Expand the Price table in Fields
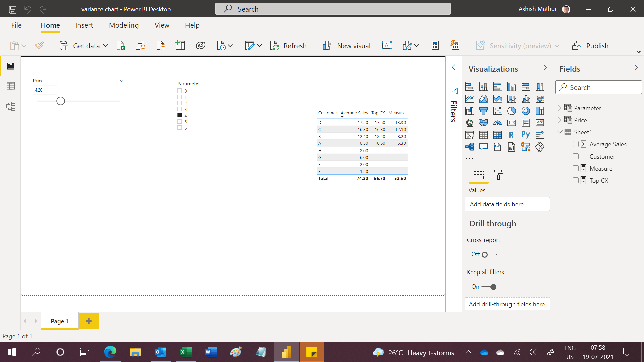 pyautogui.click(x=560, y=120)
